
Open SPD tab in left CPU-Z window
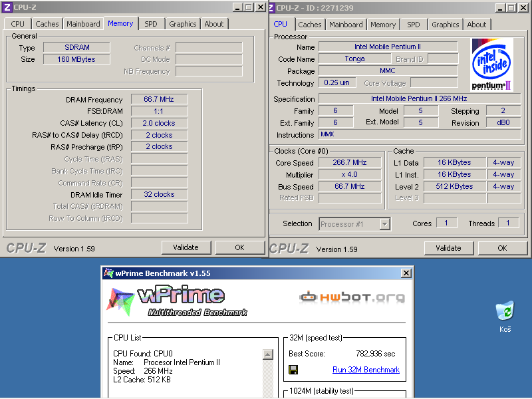[151, 24]
